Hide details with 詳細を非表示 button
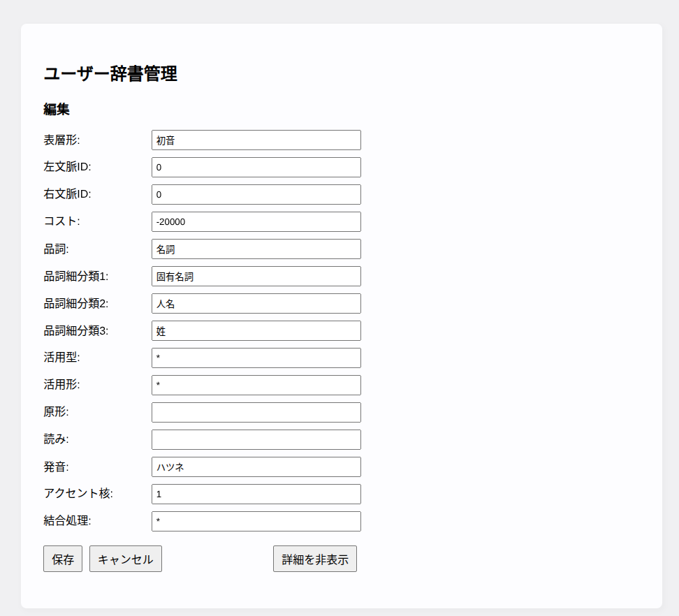Viewport: 679px width, 616px height. (314, 559)
